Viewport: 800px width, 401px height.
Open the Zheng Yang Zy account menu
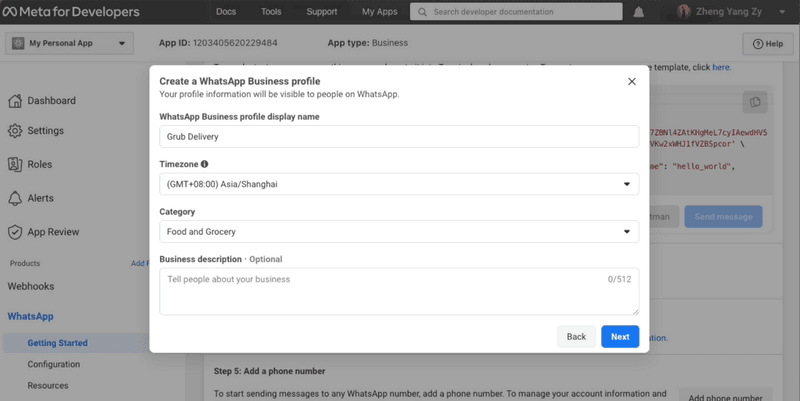[x=731, y=12]
